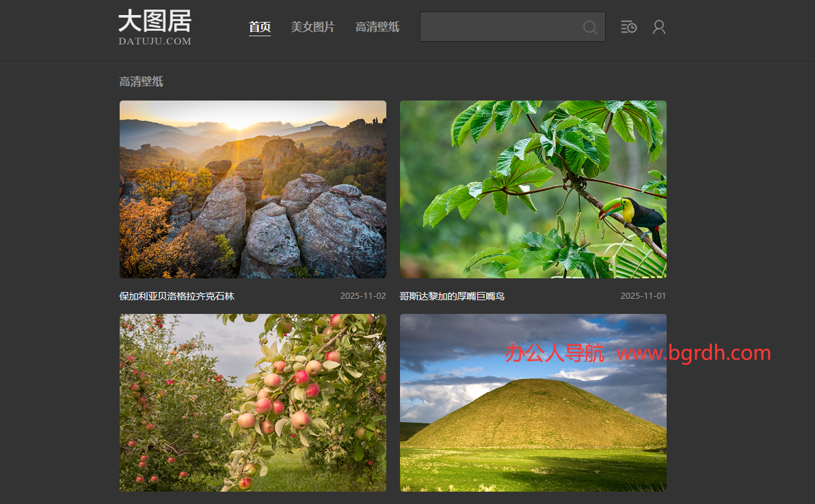
Task: Click the date 2025-11-02
Action: 363,296
